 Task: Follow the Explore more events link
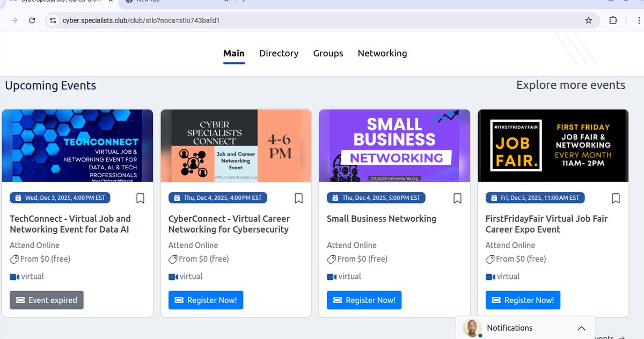tap(570, 85)
